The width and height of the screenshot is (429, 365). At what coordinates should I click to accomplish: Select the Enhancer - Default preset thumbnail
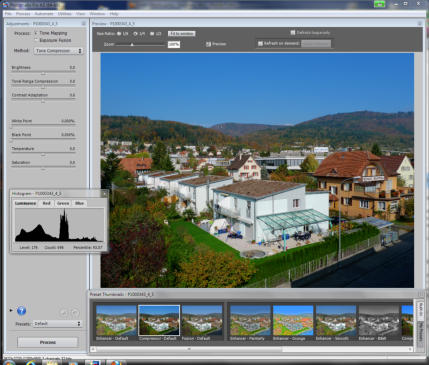[x=116, y=320]
